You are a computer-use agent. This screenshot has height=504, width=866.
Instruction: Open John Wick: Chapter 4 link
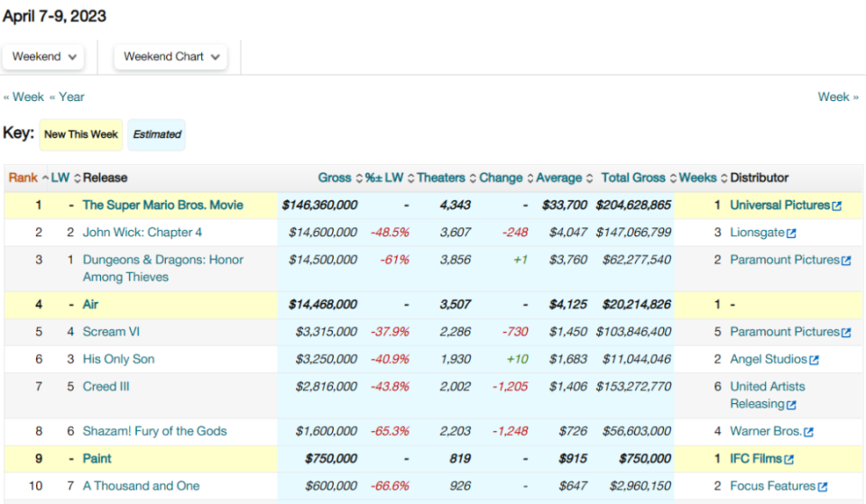point(143,233)
